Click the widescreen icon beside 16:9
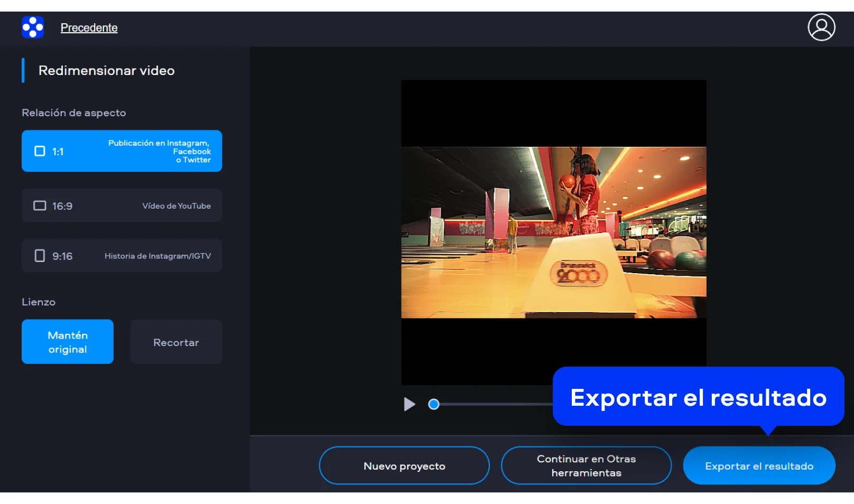 [x=40, y=206]
